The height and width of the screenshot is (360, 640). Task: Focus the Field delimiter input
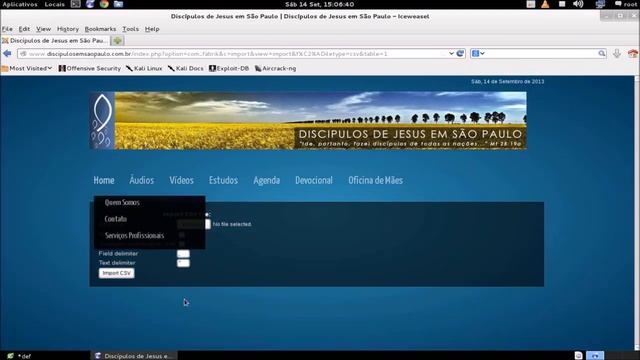pos(183,253)
